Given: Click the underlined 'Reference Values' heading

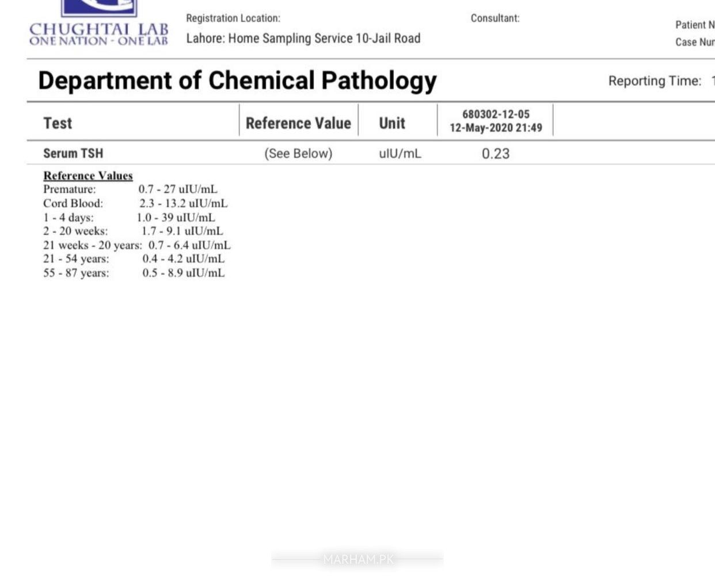Looking at the screenshot, I should pyautogui.click(x=88, y=176).
